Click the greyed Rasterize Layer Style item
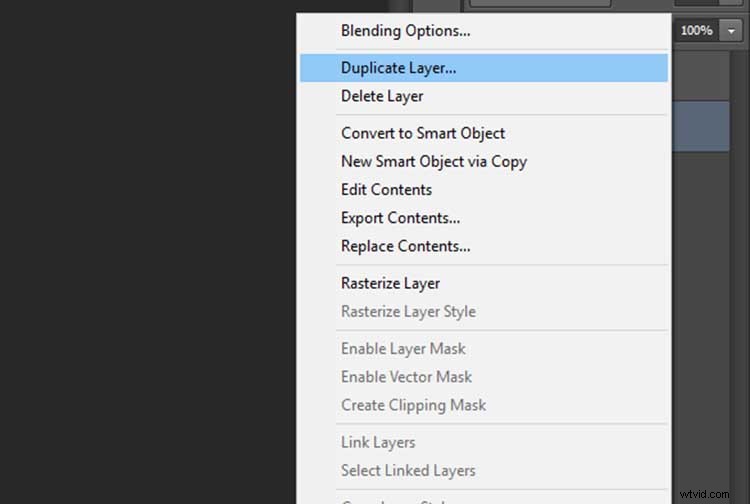Screen dimensions: 750x504 point(408,311)
